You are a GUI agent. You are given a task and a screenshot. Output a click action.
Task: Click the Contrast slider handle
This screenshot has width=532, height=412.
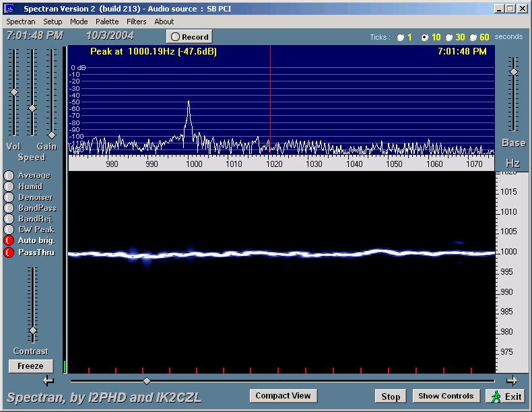(x=32, y=331)
